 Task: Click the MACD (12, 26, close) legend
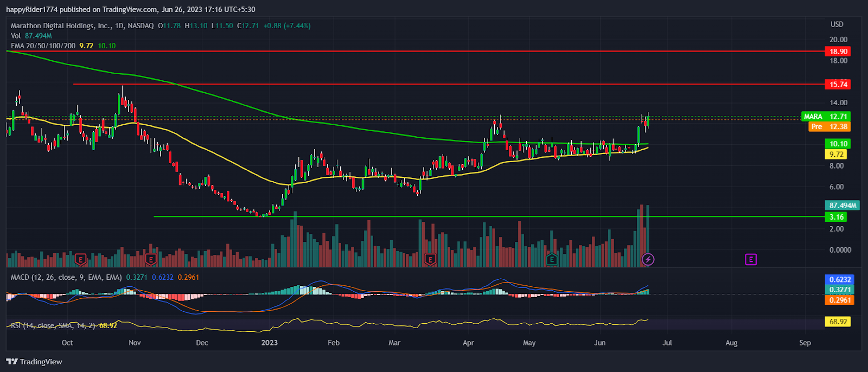pos(66,277)
